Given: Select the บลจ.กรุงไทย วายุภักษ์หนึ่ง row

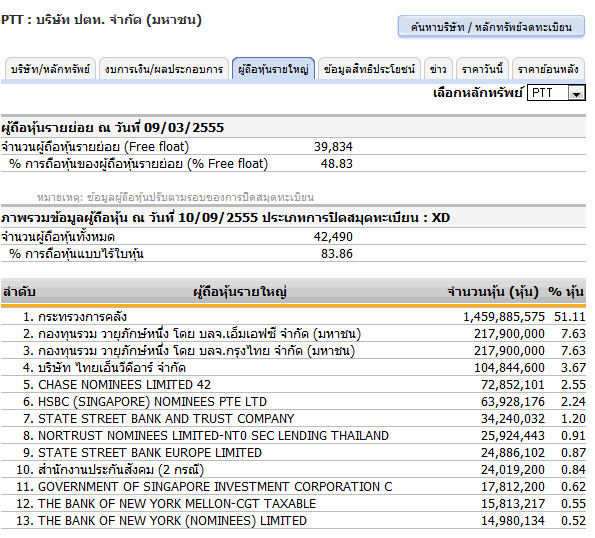Looking at the screenshot, I should click(x=293, y=351).
